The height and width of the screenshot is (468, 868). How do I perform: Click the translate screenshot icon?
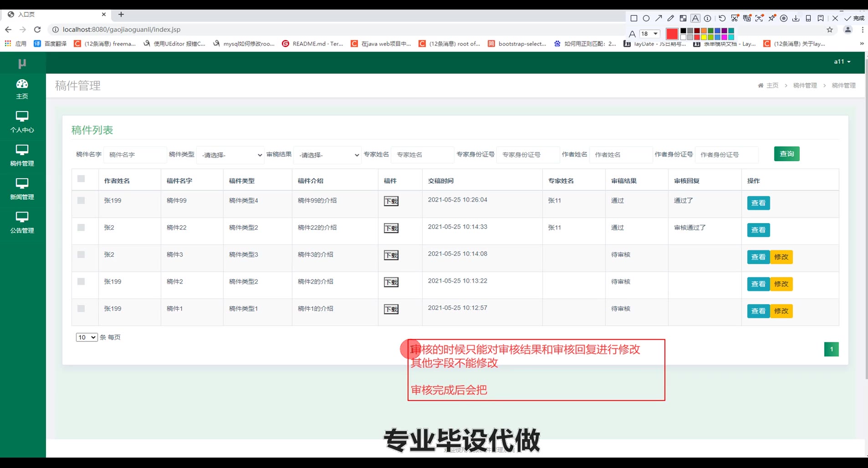click(x=747, y=18)
